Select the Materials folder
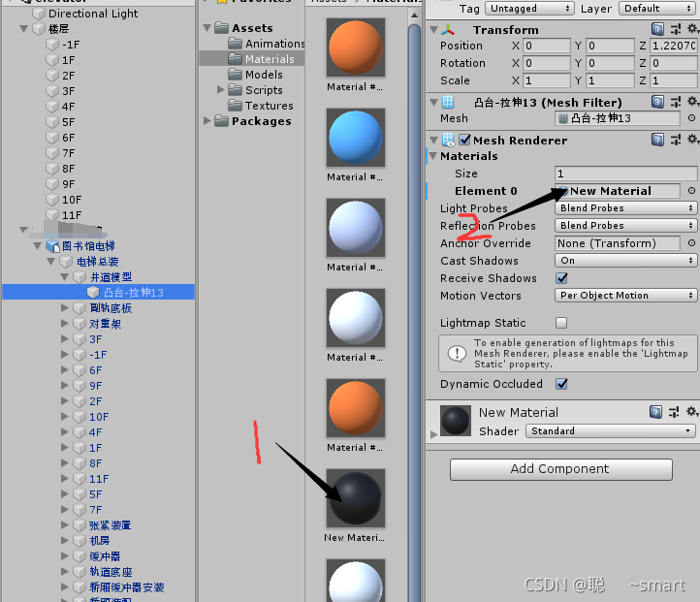The width and height of the screenshot is (700, 602). tap(252, 59)
